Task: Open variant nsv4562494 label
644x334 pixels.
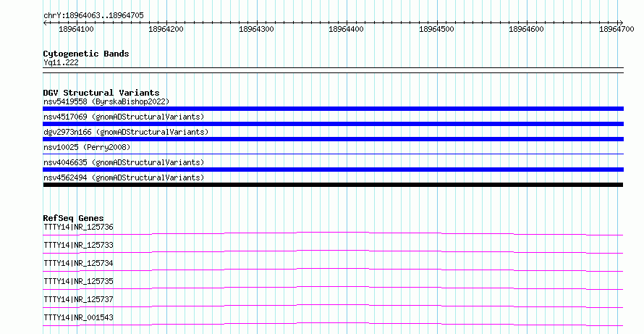Action: pyautogui.click(x=124, y=178)
